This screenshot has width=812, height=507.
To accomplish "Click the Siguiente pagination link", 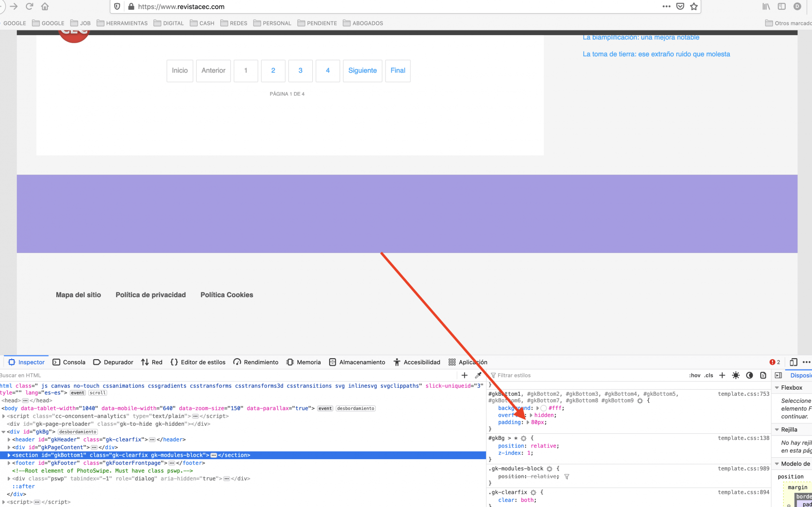I will (x=363, y=70).
